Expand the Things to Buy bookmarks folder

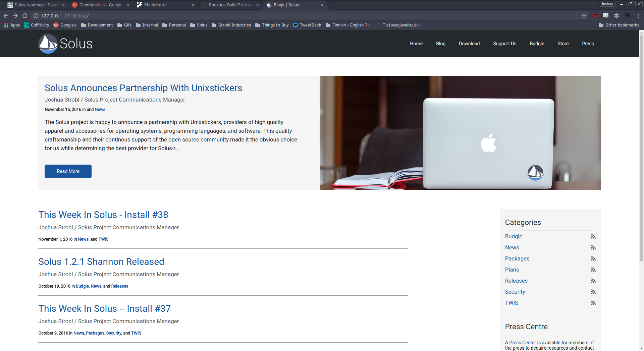coord(272,25)
